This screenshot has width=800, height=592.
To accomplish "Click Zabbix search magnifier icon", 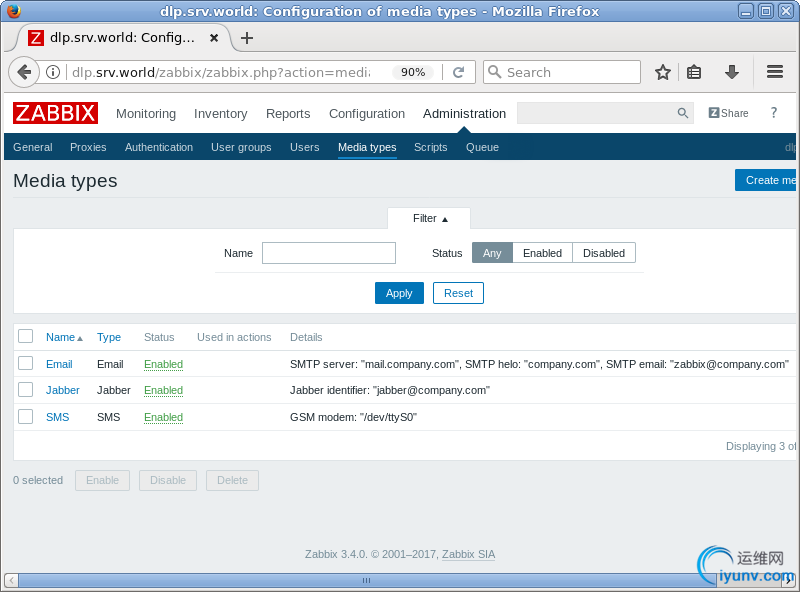I will pos(683,113).
